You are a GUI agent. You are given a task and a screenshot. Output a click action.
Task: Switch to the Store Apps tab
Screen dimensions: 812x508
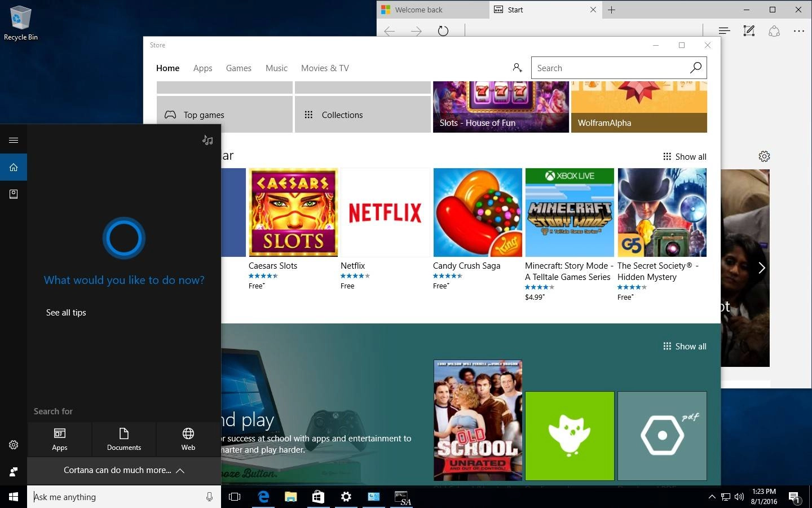pos(202,68)
